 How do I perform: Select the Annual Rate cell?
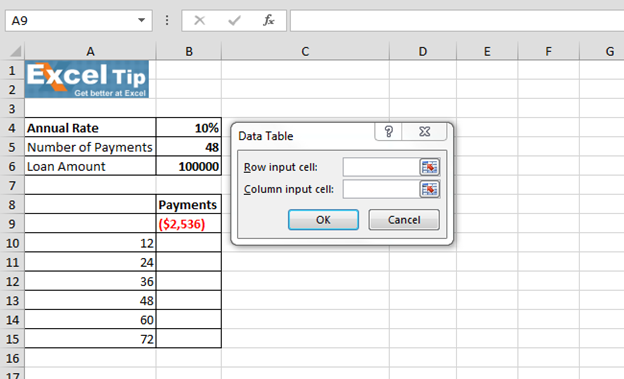click(90, 128)
